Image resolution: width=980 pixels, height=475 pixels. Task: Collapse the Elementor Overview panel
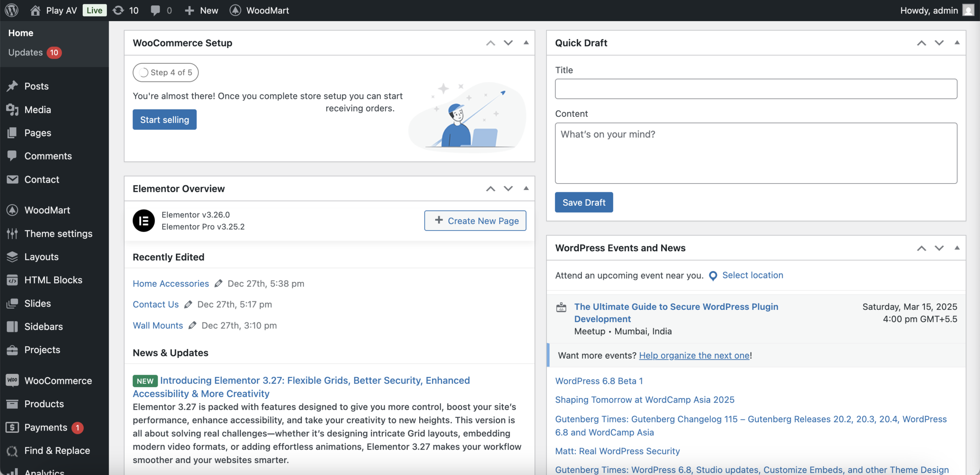click(526, 188)
